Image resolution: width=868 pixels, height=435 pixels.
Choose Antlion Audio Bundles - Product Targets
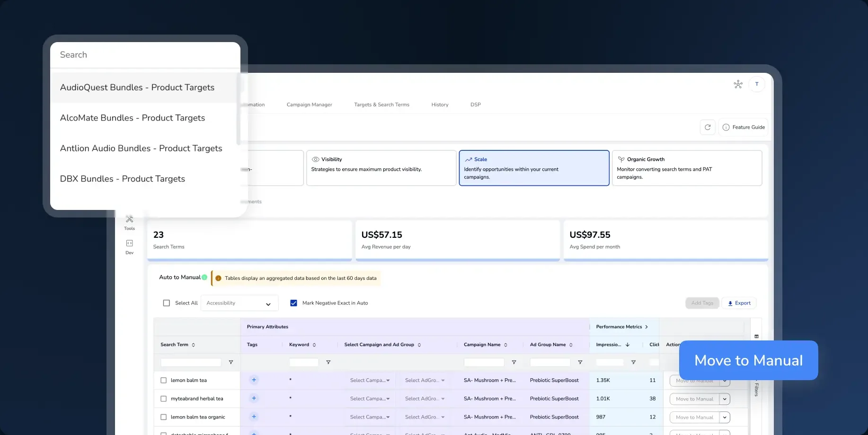143,148
